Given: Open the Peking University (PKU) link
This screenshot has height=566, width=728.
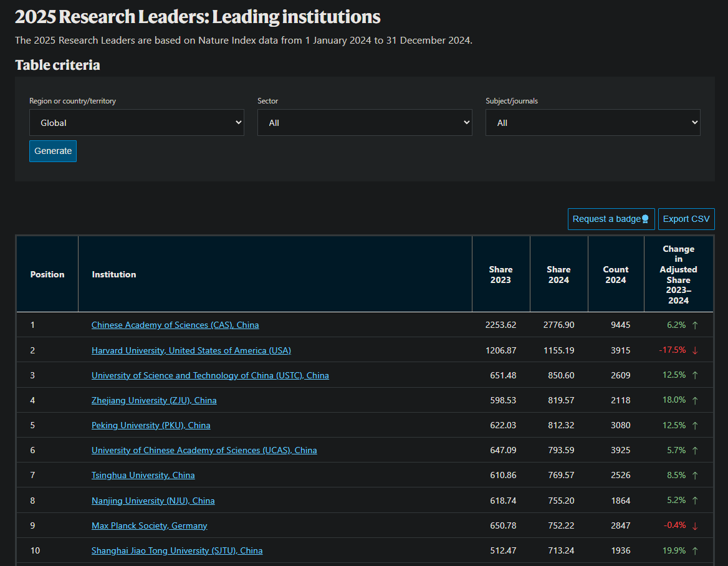Looking at the screenshot, I should click(x=151, y=425).
